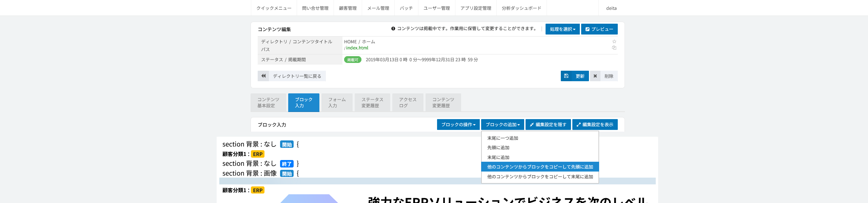
Task: Click the 削除 button
Action: 604,76
